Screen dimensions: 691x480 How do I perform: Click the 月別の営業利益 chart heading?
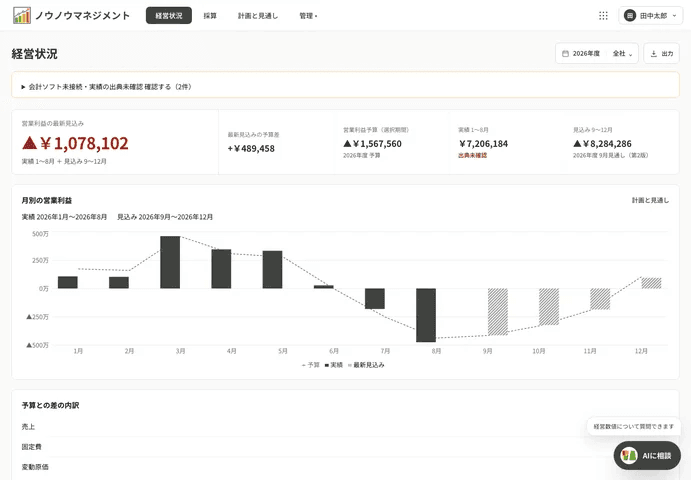pos(47,201)
